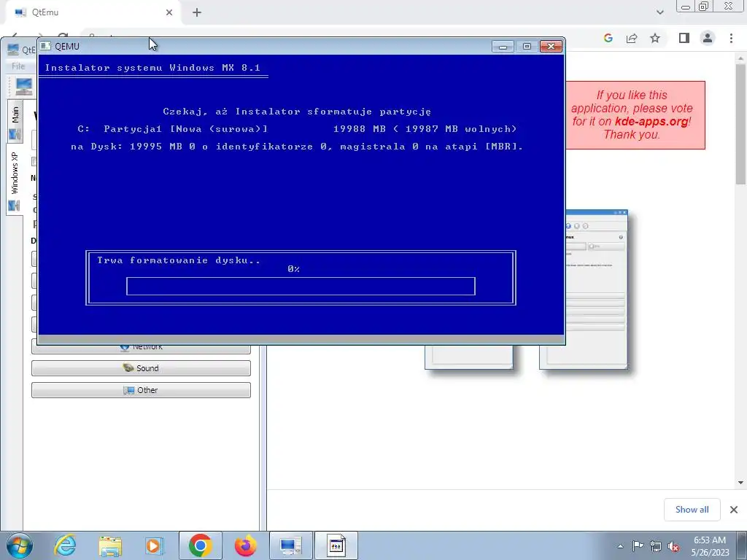The width and height of the screenshot is (747, 560).
Task: Open the clock showing 6:53 AM
Action: pyautogui.click(x=710, y=546)
